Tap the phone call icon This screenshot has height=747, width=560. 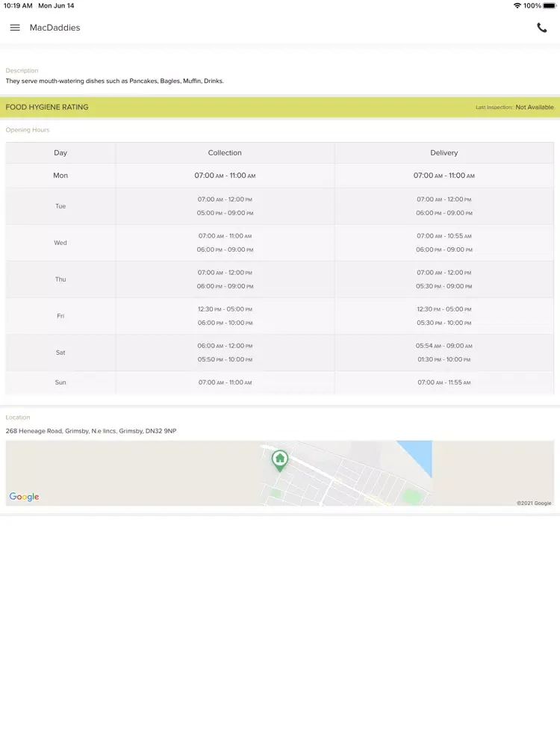tap(542, 28)
